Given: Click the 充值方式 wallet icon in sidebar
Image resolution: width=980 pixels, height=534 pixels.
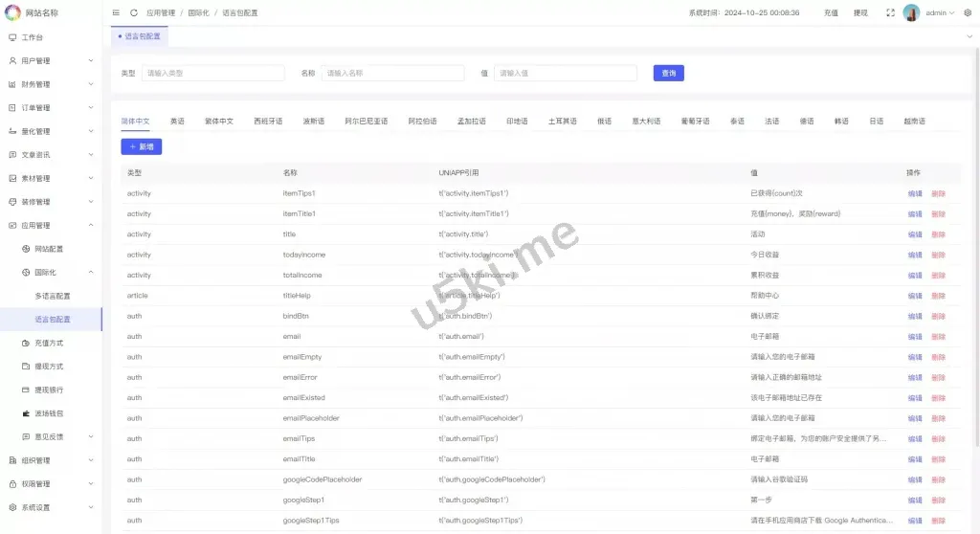Looking at the screenshot, I should (26, 343).
